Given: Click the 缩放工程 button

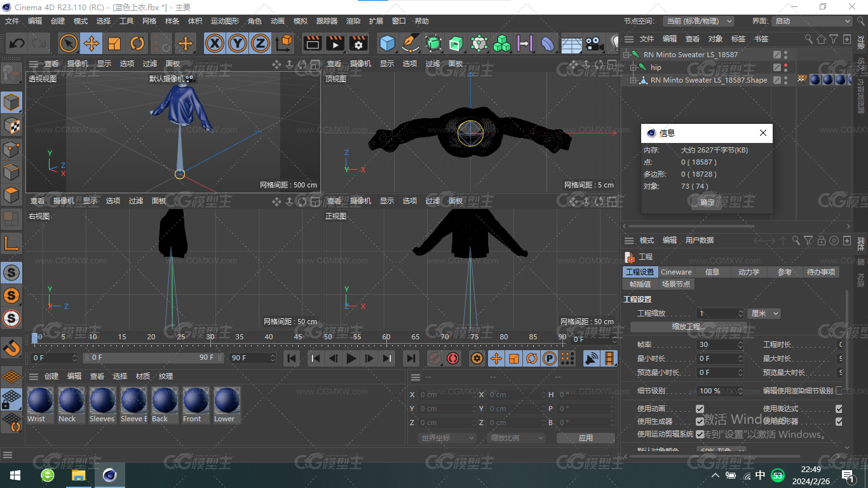Looking at the screenshot, I should 689,327.
